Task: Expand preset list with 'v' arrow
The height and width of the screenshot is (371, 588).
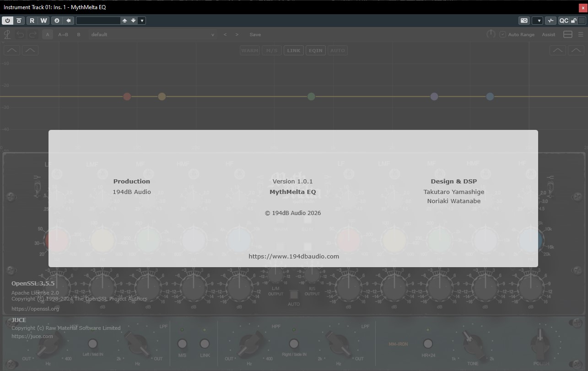Action: coord(213,35)
